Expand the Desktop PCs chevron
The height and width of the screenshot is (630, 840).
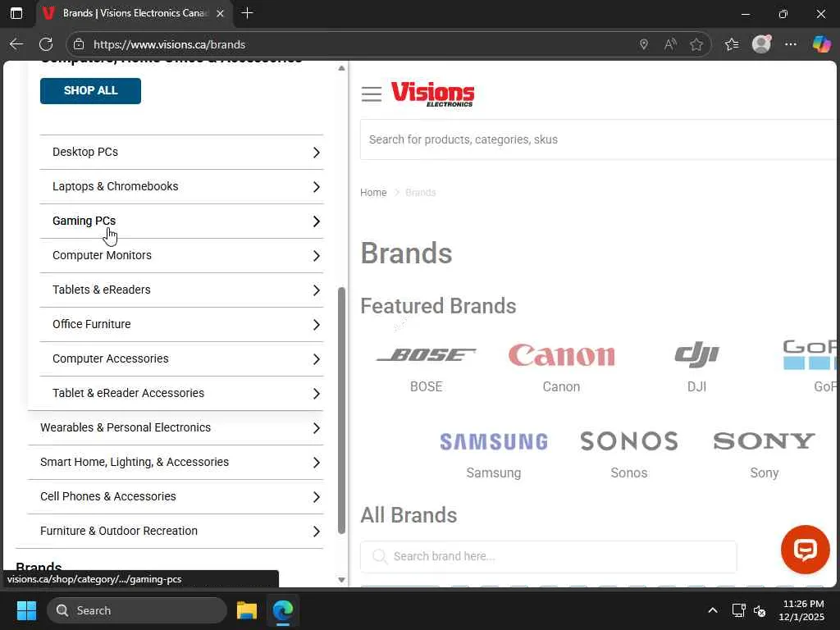click(x=317, y=153)
